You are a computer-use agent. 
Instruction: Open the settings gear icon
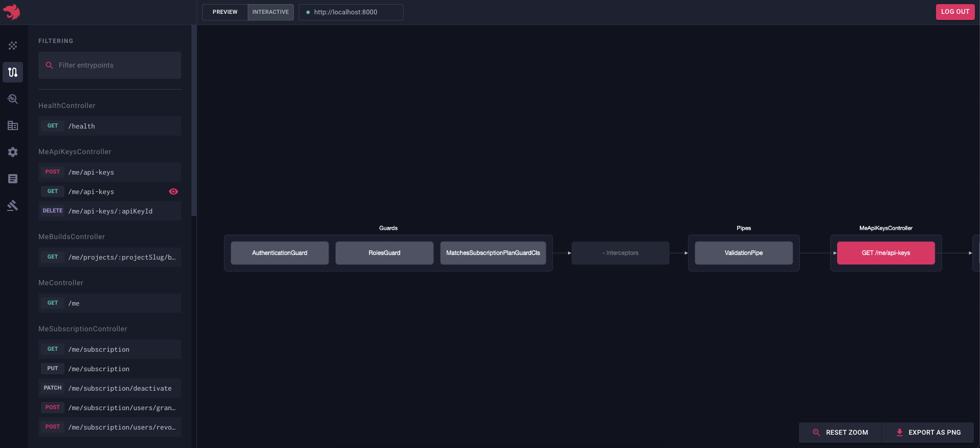click(x=13, y=152)
